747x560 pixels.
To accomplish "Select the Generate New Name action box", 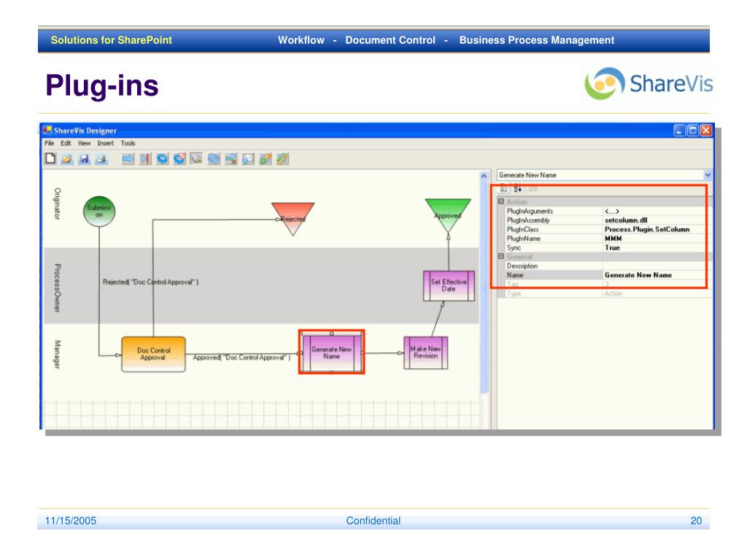I will [x=332, y=352].
